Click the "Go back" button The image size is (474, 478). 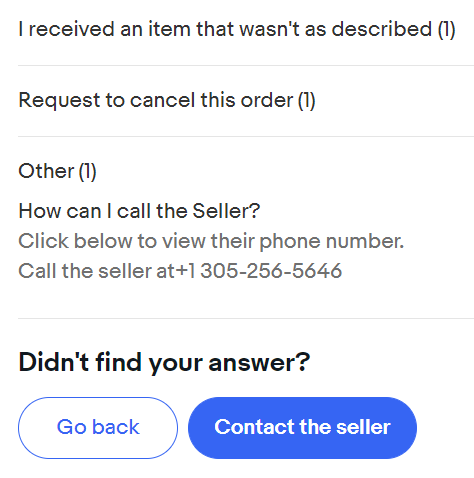click(98, 428)
